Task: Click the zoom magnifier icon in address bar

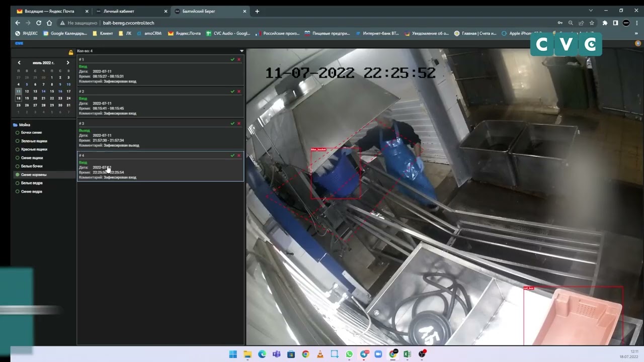Action: [571, 23]
